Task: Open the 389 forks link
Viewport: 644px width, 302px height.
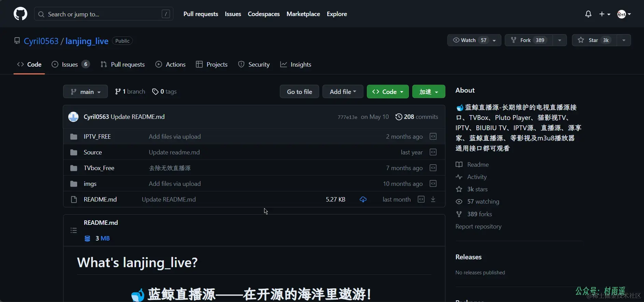Action: pos(474,214)
